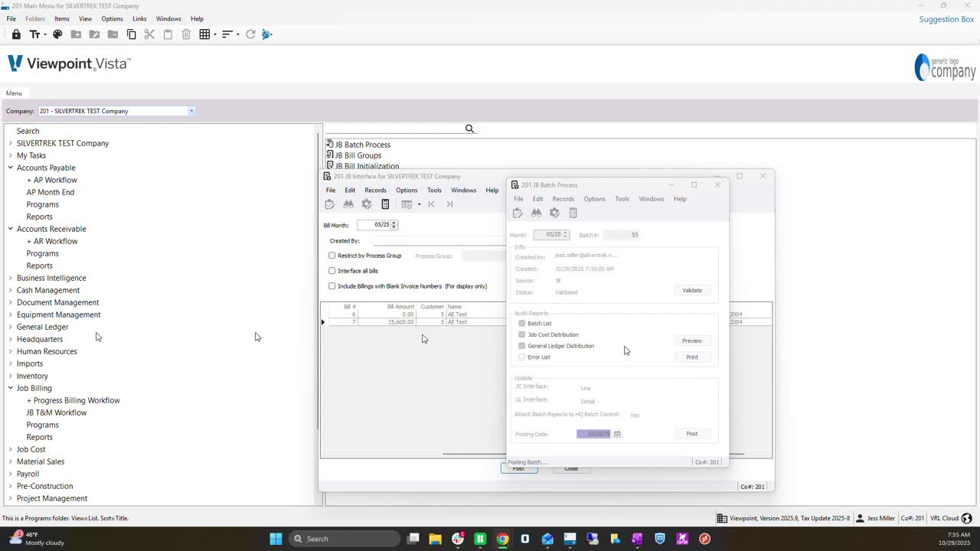Check the Interface all bills option
The image size is (980, 551).
coord(332,271)
